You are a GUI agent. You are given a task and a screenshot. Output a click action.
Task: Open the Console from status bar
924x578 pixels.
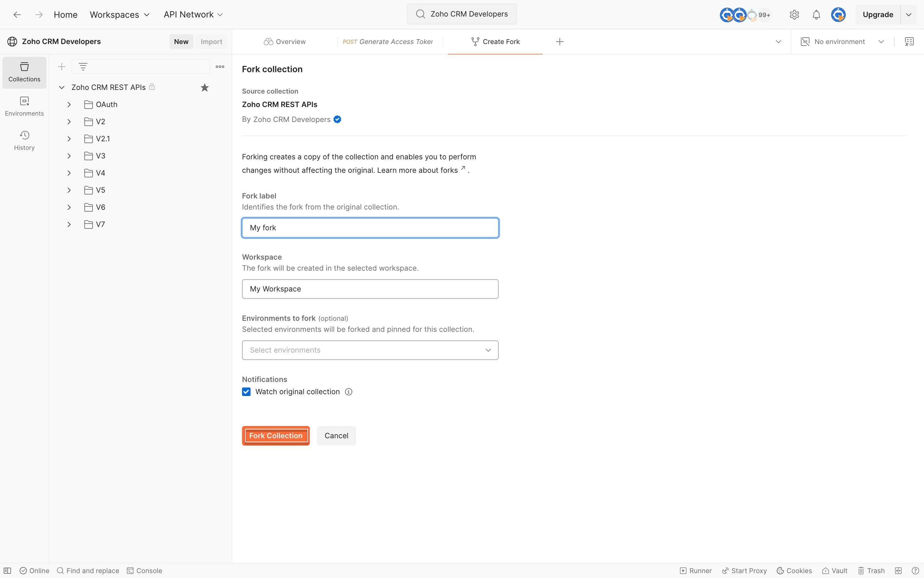(x=144, y=571)
